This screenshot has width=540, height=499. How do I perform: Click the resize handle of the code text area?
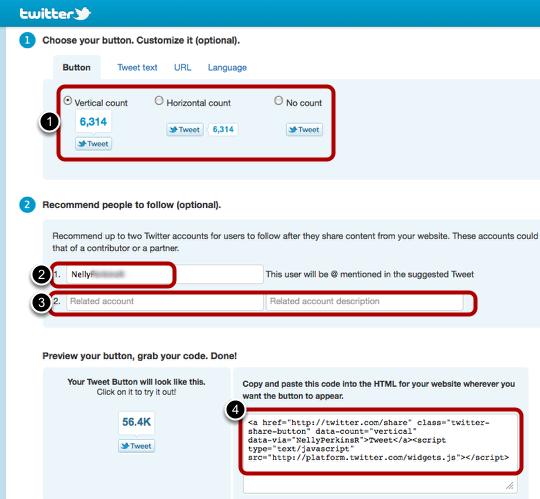point(510,485)
